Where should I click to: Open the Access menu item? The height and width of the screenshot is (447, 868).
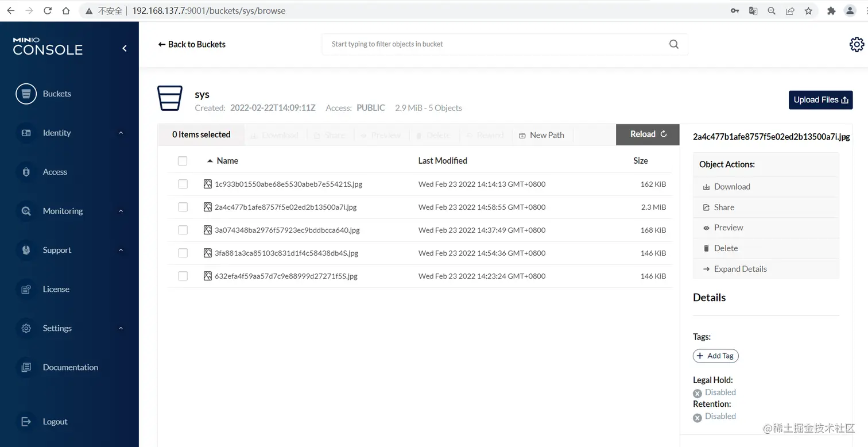point(55,172)
